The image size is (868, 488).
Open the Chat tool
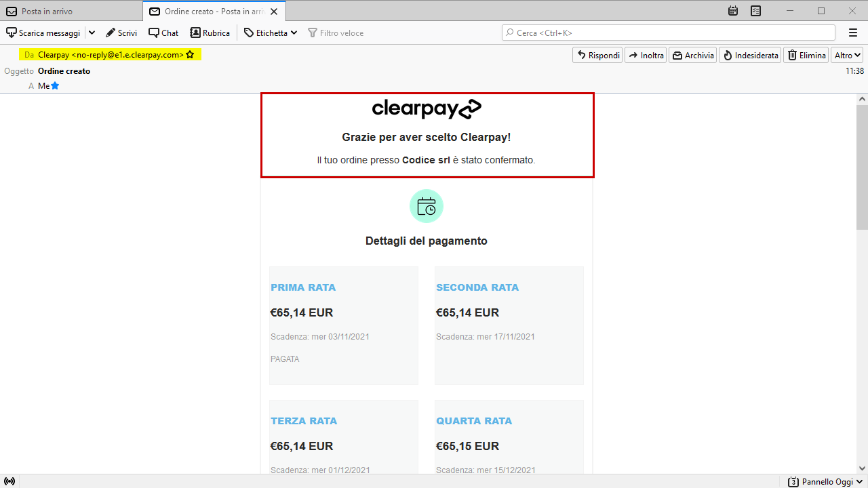click(163, 33)
